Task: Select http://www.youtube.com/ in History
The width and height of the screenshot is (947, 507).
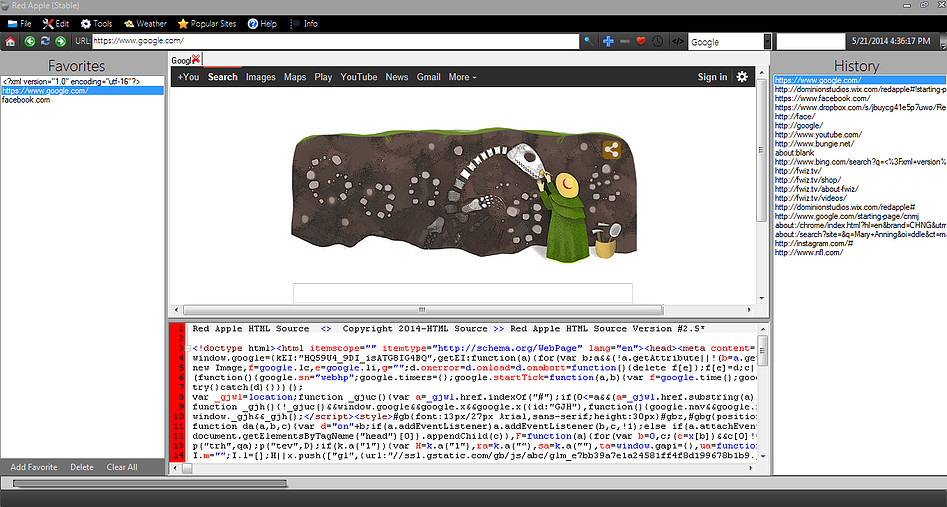Action: click(818, 134)
